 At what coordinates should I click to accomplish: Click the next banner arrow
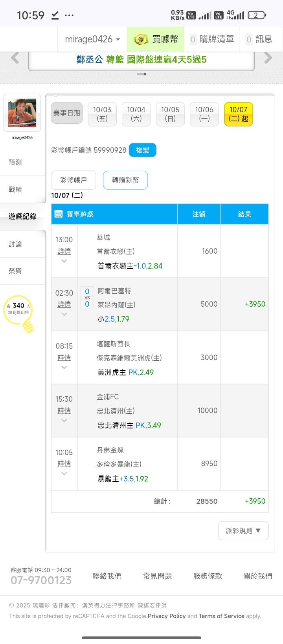pos(268,58)
